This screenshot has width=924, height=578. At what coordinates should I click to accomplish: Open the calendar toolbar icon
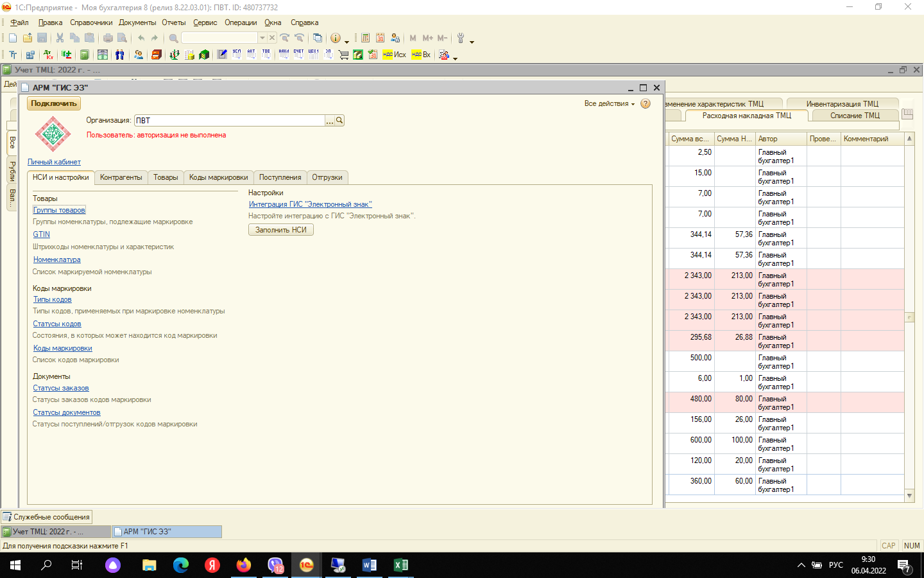pyautogui.click(x=380, y=38)
